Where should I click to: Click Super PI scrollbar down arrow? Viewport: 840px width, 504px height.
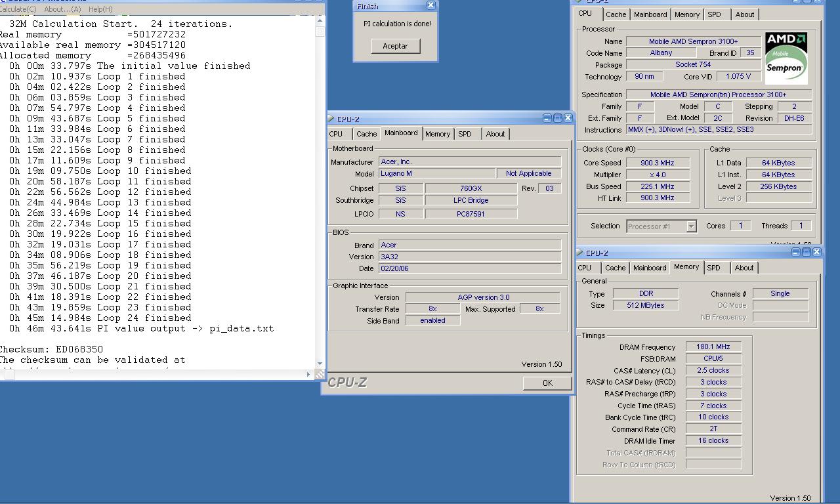(320, 364)
